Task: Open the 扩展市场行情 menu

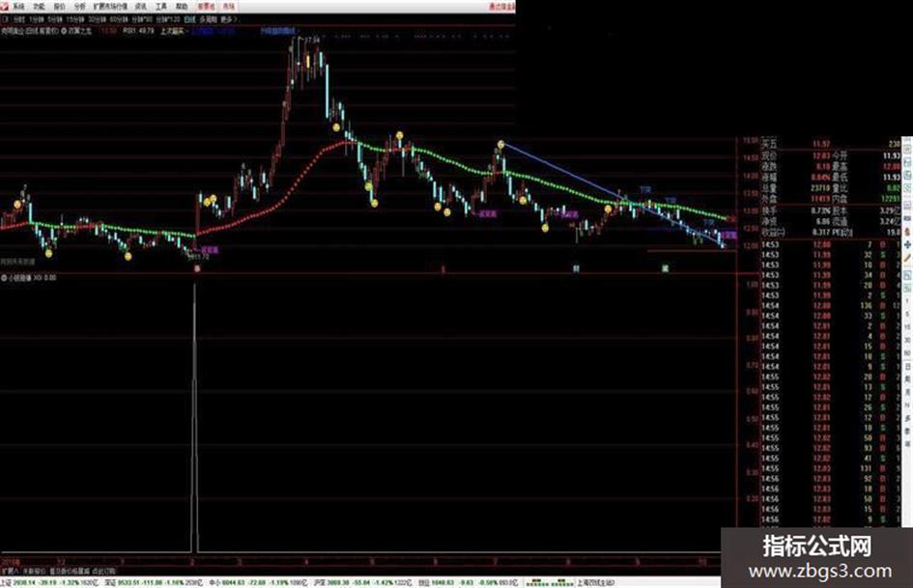Action: pyautogui.click(x=110, y=7)
